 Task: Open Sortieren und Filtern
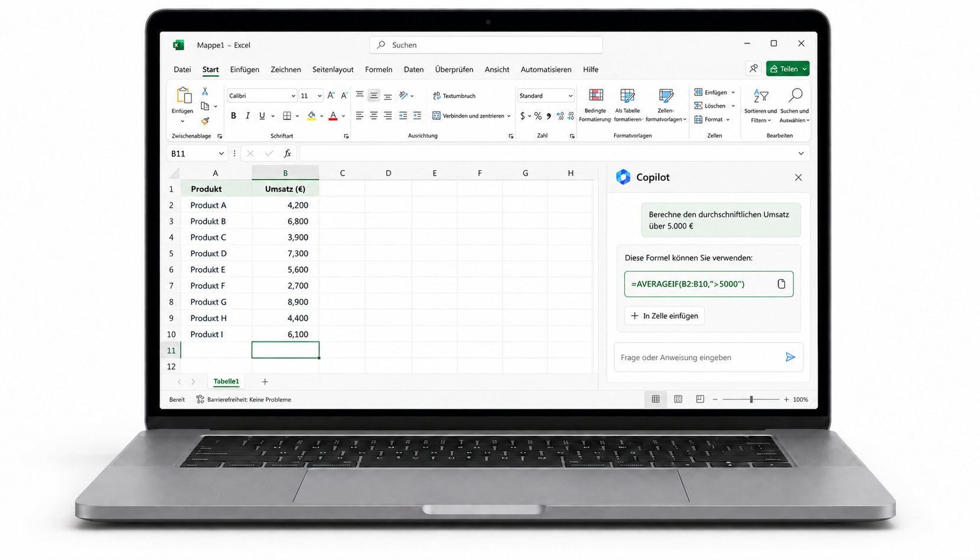click(x=761, y=105)
